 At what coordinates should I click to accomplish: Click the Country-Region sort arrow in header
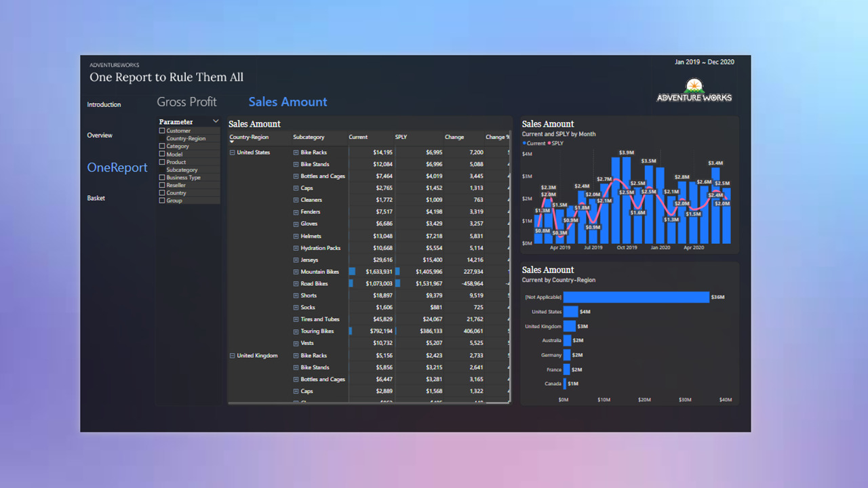click(232, 142)
